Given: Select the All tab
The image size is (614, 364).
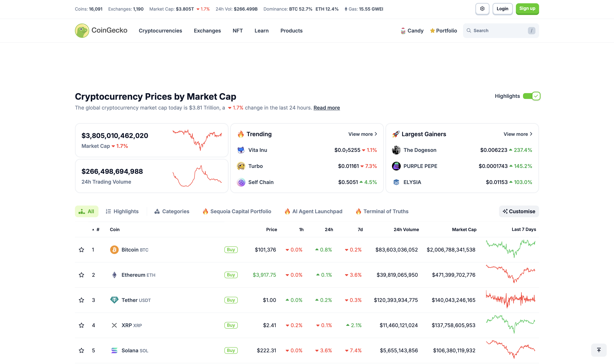Looking at the screenshot, I should tap(86, 211).
